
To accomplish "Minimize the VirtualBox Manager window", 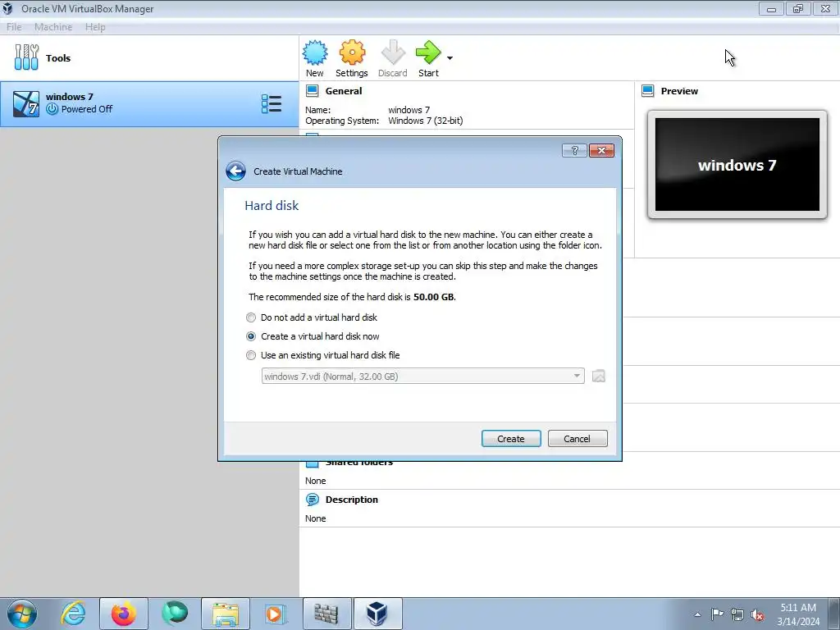I will pyautogui.click(x=771, y=8).
